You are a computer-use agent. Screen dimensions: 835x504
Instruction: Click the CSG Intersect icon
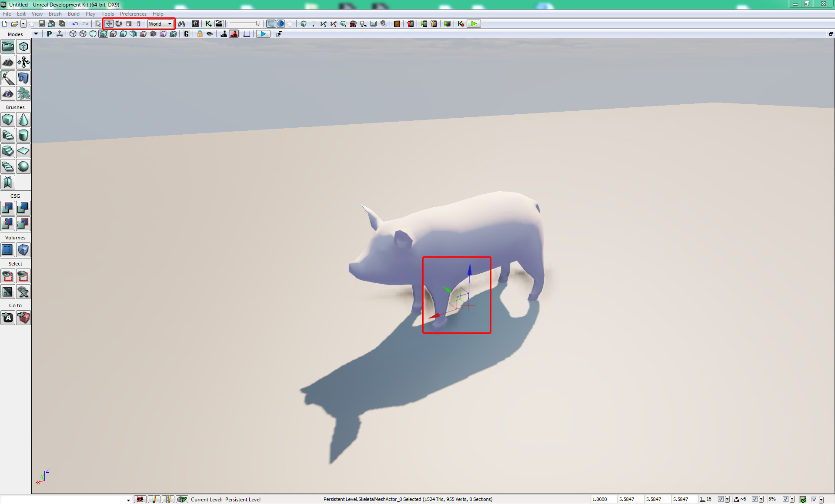pyautogui.click(x=8, y=224)
